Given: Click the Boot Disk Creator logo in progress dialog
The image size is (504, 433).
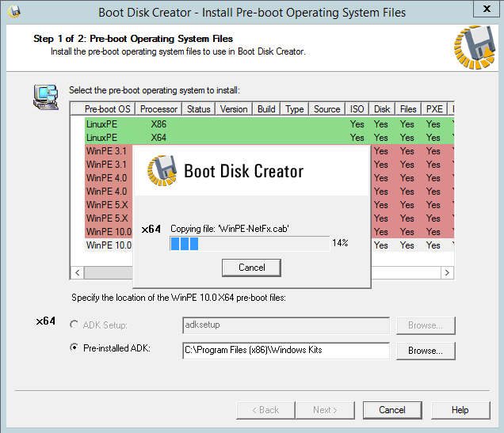Looking at the screenshot, I should (x=162, y=170).
